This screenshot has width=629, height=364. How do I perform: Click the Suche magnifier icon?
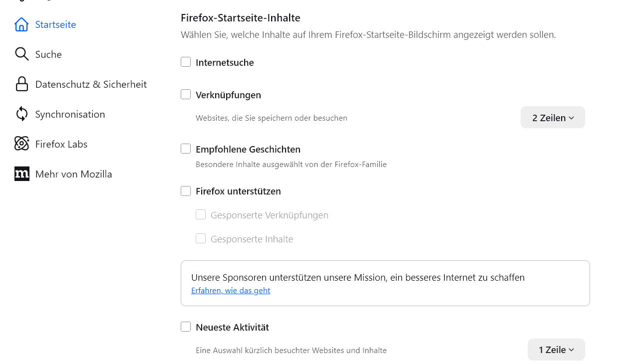coord(21,54)
